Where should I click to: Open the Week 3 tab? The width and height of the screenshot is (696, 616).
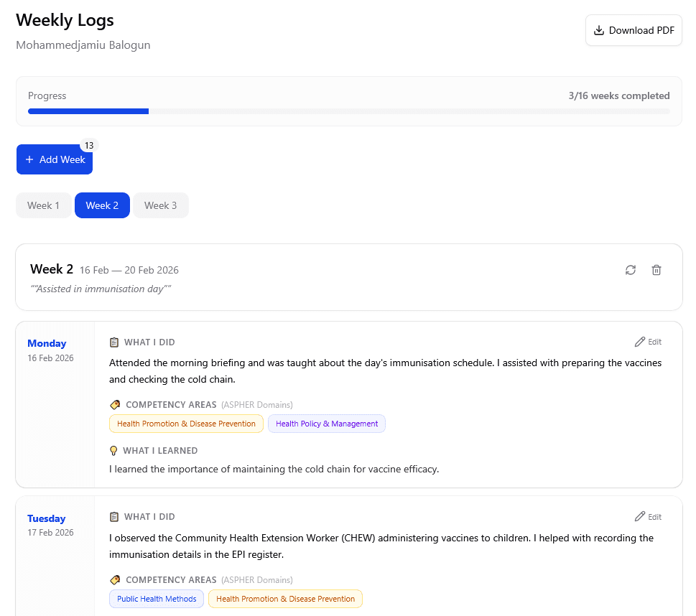tap(160, 205)
